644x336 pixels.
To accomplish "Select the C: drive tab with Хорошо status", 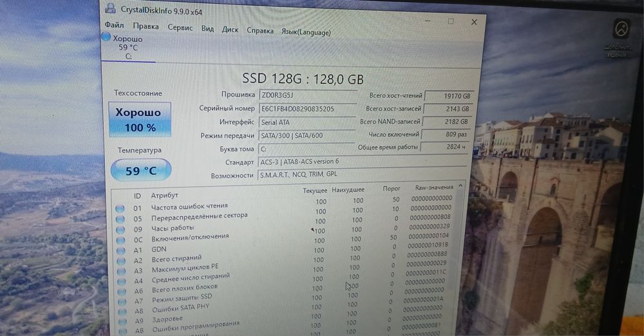I will pos(128,47).
